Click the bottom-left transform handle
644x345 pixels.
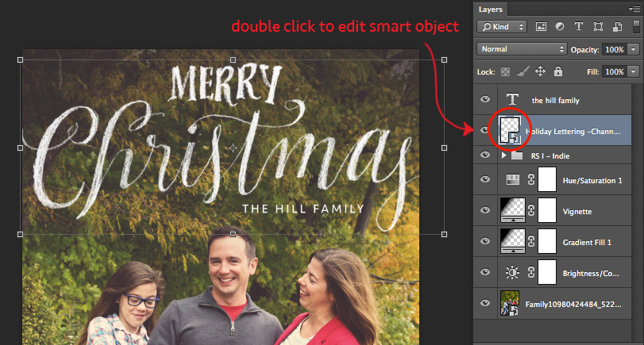coord(21,234)
